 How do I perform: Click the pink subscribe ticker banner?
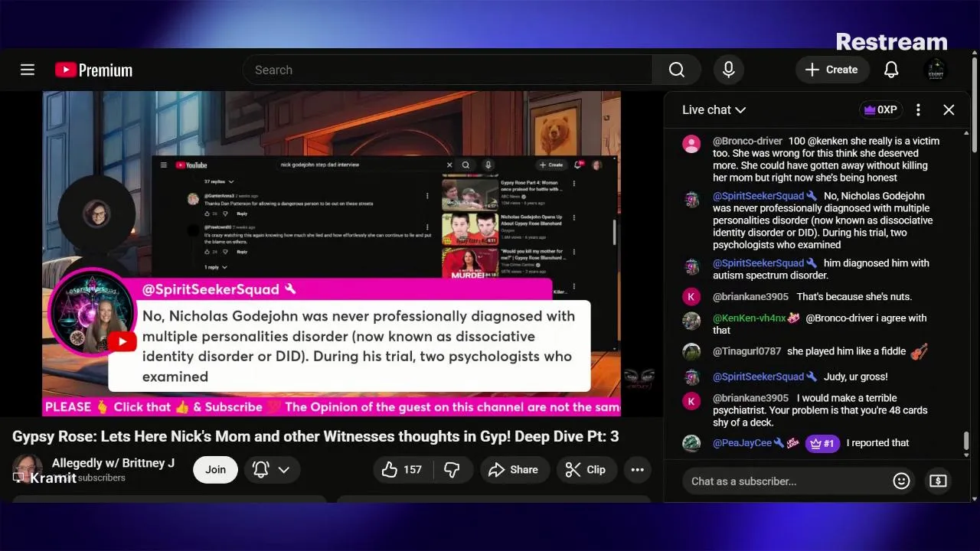coord(332,407)
